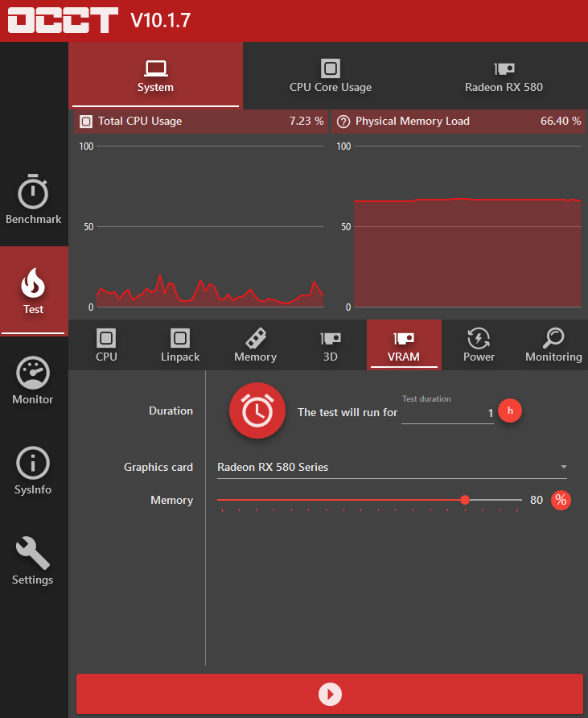
Task: Click the 66.40 % memory load value
Action: (561, 121)
